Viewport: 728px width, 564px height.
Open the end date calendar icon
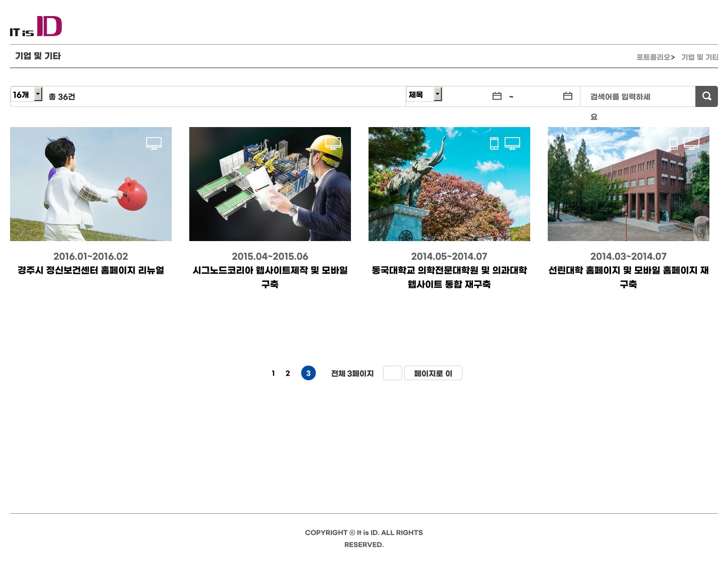point(568,96)
